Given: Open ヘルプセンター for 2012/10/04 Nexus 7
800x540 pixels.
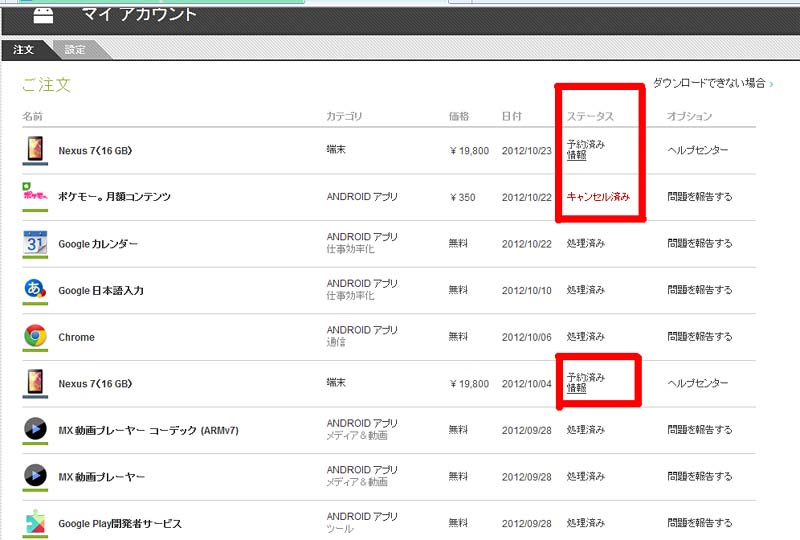Looking at the screenshot, I should point(697,383).
